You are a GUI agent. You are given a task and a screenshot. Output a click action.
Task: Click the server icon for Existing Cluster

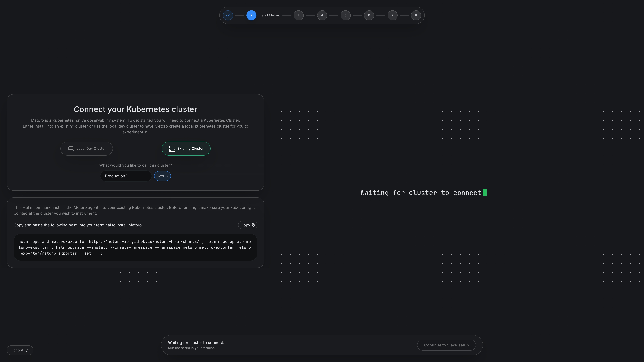point(172,149)
